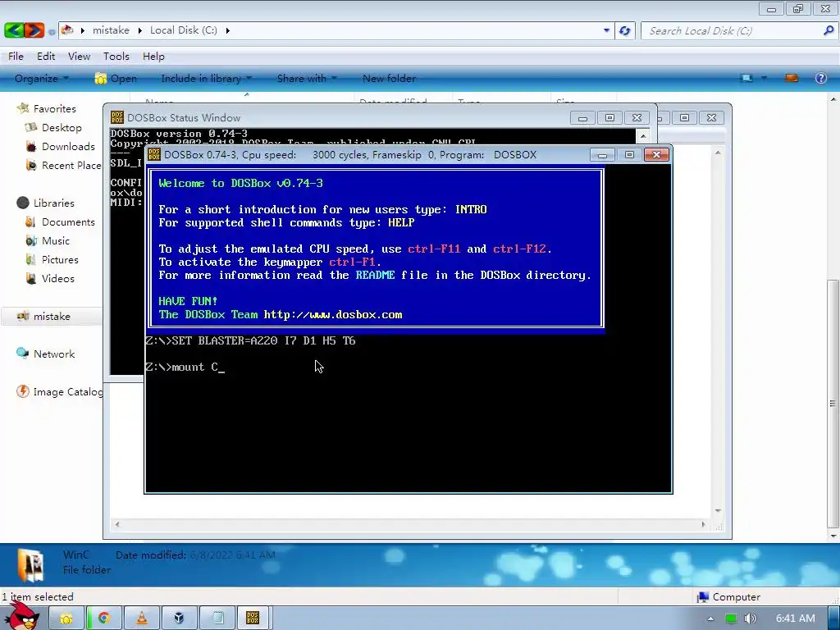Open Desktop in the navigation pane
Viewport: 840px width, 630px height.
[53, 127]
